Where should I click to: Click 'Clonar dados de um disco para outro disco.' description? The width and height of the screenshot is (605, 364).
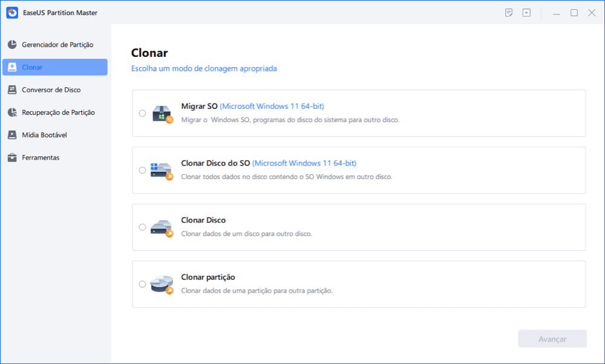point(247,233)
